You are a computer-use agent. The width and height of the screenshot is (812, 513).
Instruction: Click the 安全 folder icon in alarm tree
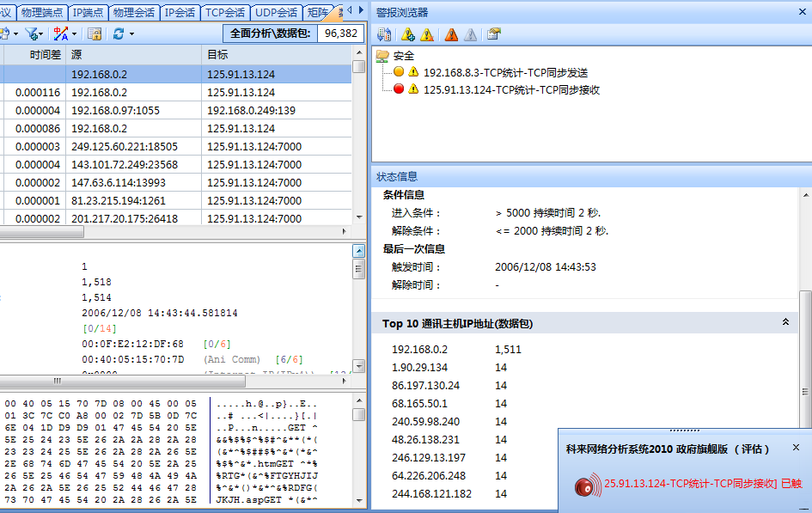tap(382, 55)
